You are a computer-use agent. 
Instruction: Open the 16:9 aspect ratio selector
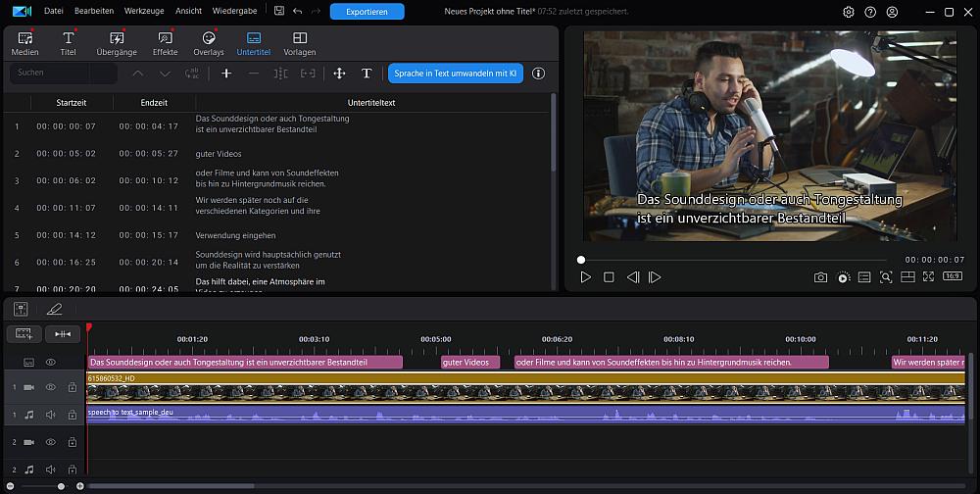pos(952,277)
